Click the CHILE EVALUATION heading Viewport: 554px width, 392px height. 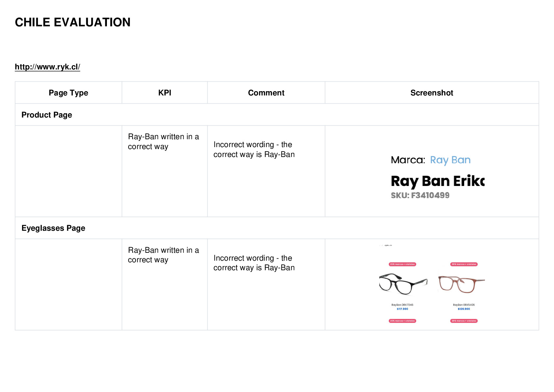73,22
